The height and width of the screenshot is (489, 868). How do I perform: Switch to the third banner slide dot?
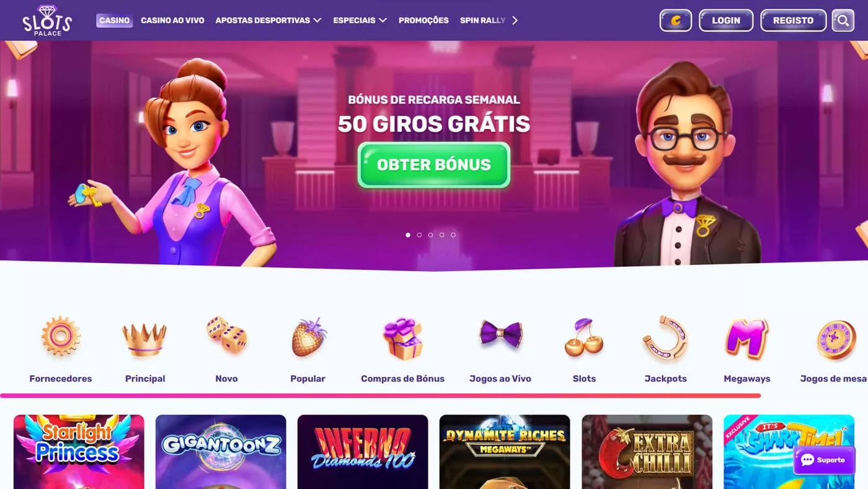coord(430,235)
